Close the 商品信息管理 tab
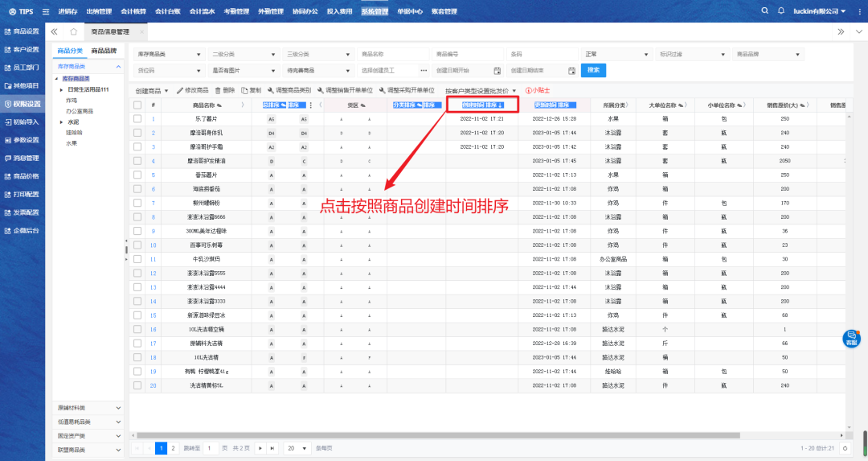The width and height of the screenshot is (868, 461). coord(142,31)
